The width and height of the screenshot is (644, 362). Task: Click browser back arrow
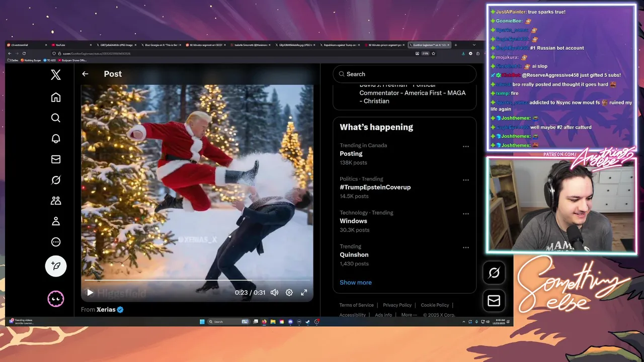click(x=10, y=53)
